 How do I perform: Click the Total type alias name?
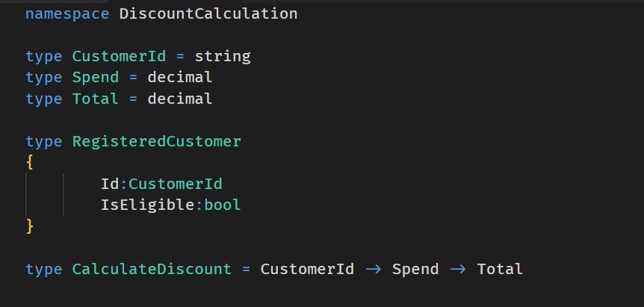click(96, 99)
